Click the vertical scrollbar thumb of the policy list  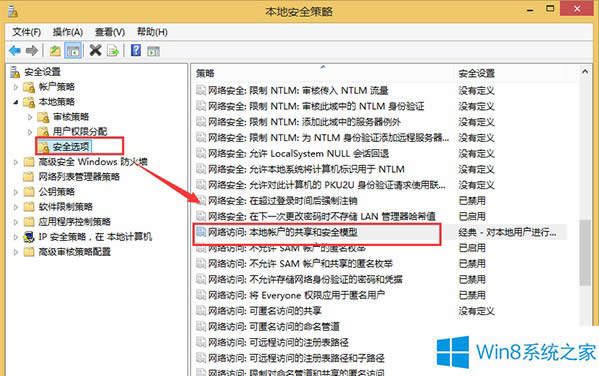(585, 253)
